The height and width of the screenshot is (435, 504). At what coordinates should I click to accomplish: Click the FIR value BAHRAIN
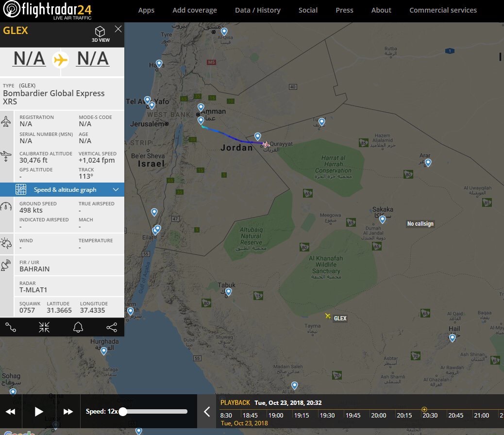point(34,269)
